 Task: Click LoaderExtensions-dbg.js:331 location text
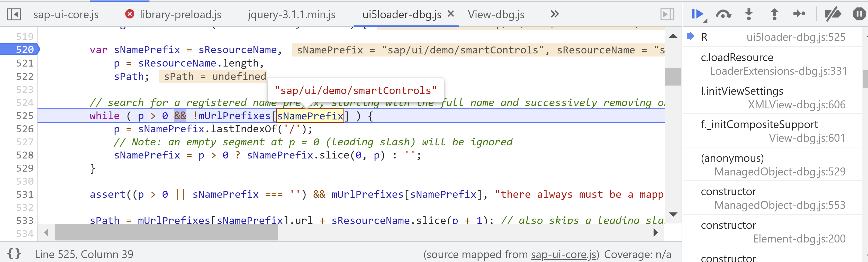click(x=778, y=71)
